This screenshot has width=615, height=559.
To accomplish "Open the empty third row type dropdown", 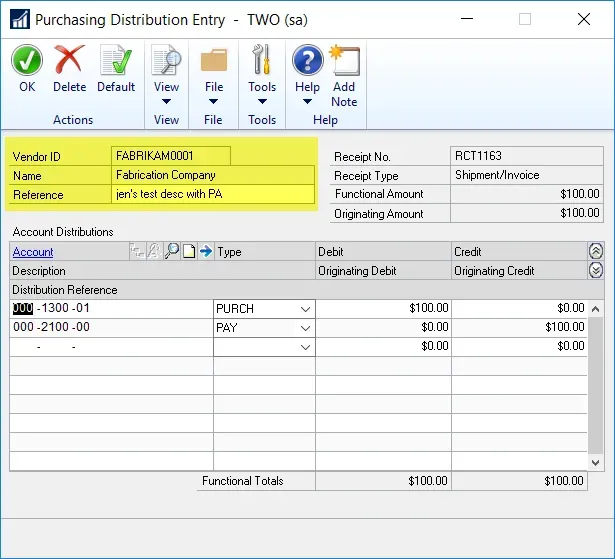I will [305, 347].
